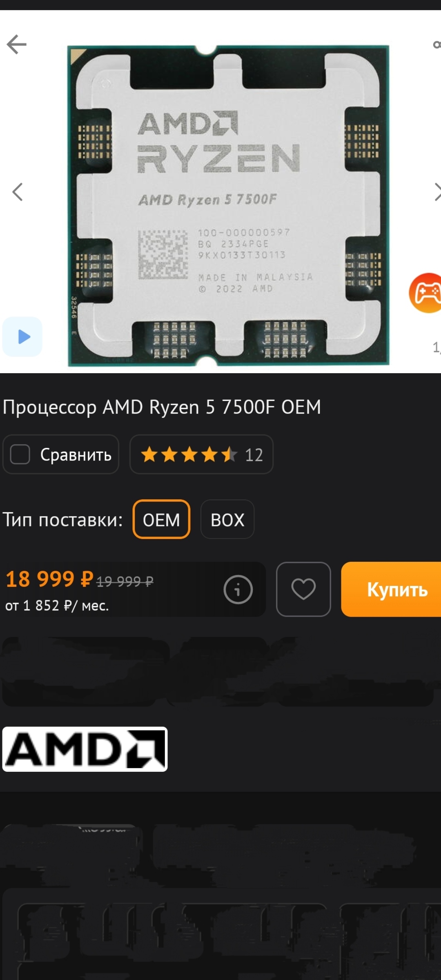The image size is (441, 980).
Task: Go back using the top-left arrow
Action: 17,44
